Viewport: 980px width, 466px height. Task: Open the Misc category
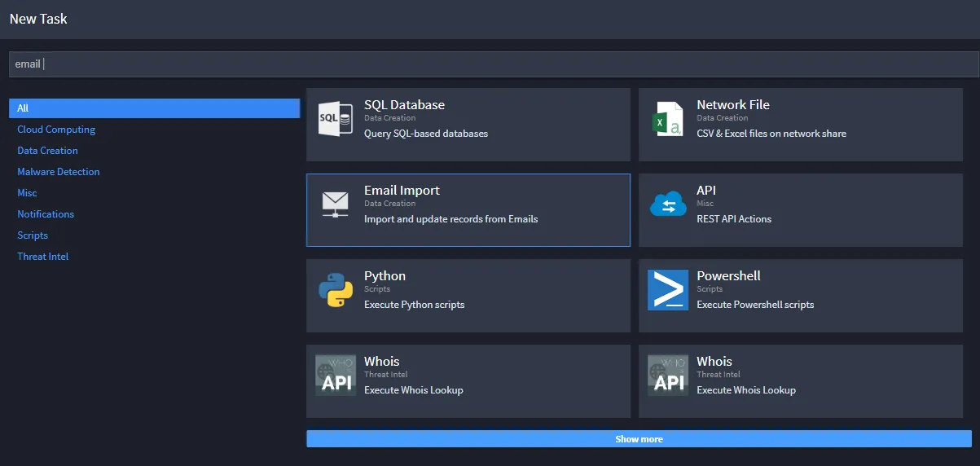[x=27, y=193]
